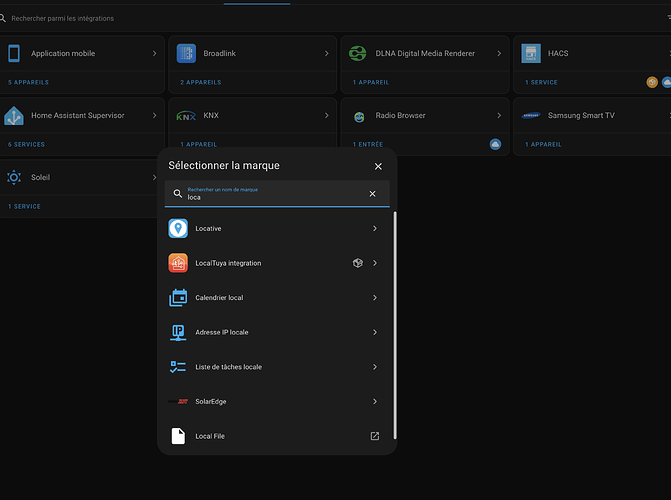Select the Calendrier local text label
Image resolution: width=671 pixels, height=500 pixels.
pos(219,298)
